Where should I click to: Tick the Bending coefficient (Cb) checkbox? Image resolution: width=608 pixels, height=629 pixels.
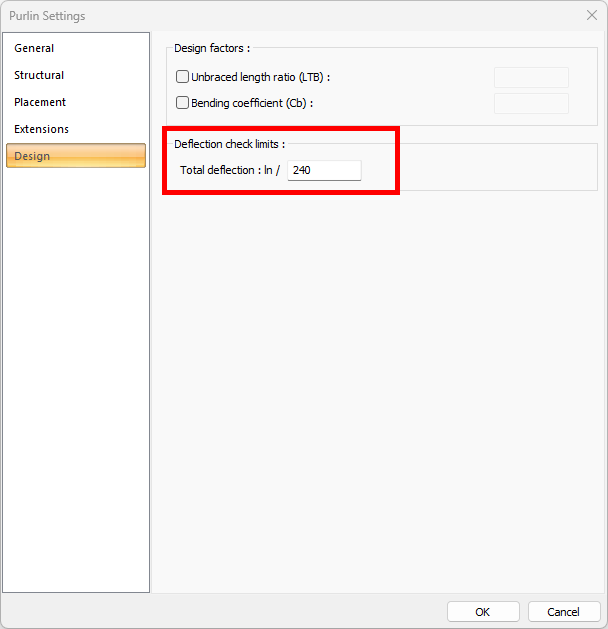(x=182, y=103)
